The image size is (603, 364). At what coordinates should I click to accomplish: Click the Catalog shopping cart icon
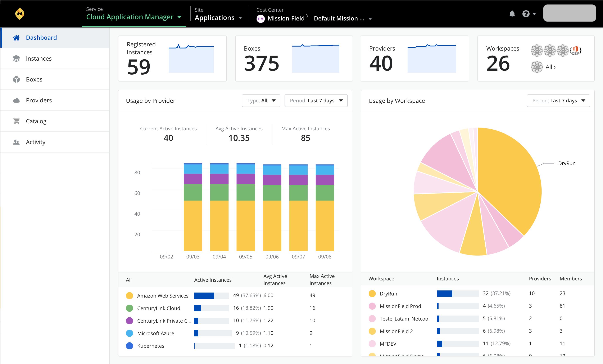pos(16,121)
